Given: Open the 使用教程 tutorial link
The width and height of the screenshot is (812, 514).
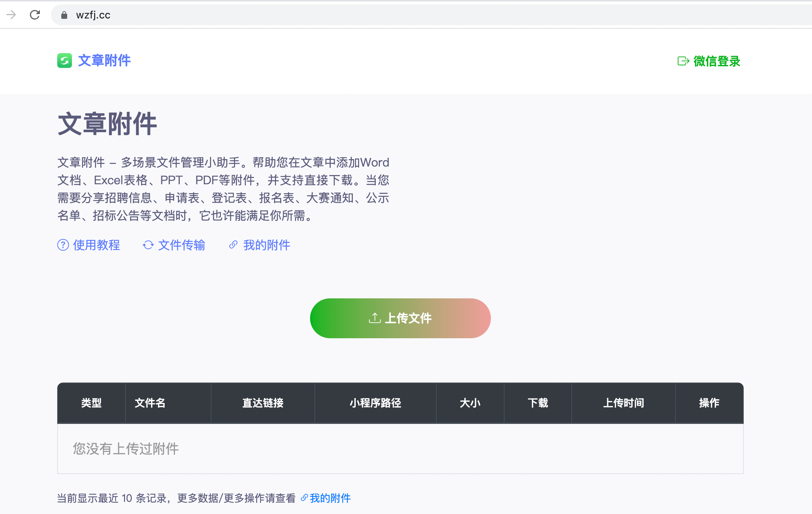Looking at the screenshot, I should 96,245.
